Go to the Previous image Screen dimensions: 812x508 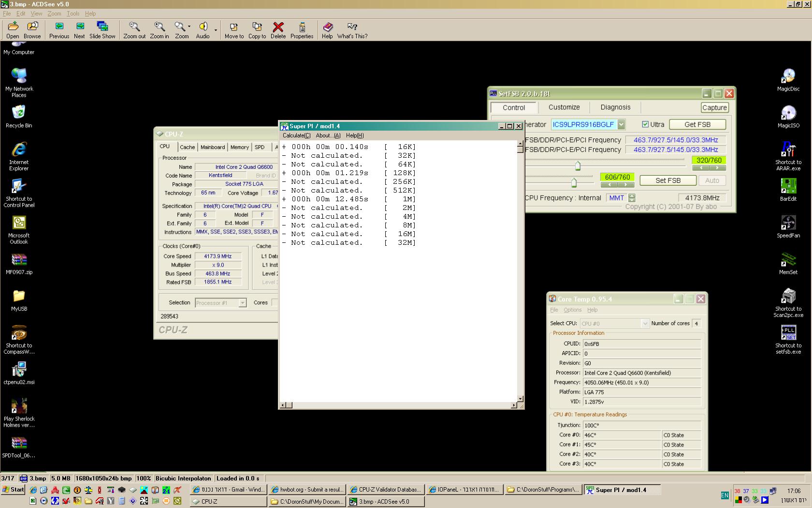pos(59,30)
